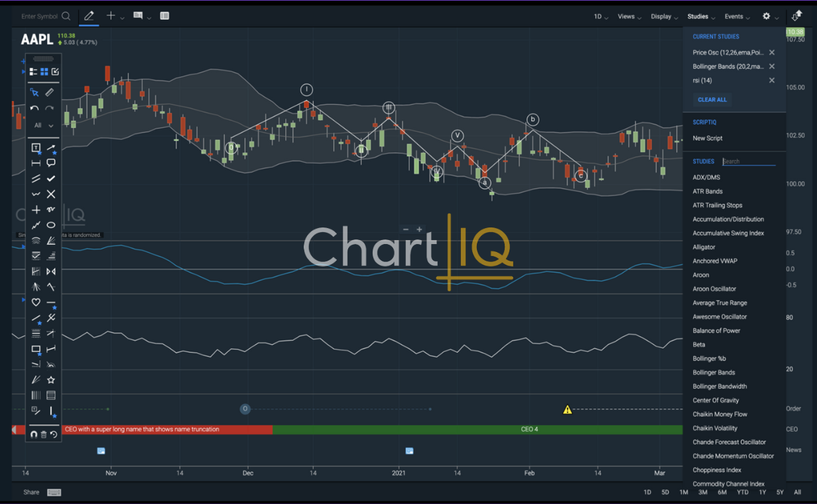817x504 pixels.
Task: Open the 1D periodicity dropdown in top bar
Action: click(601, 17)
